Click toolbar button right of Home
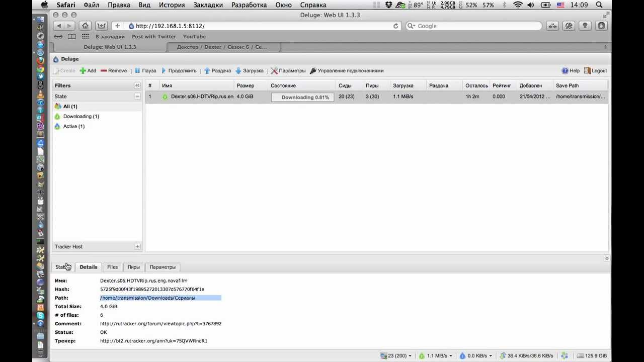 tap(102, 26)
